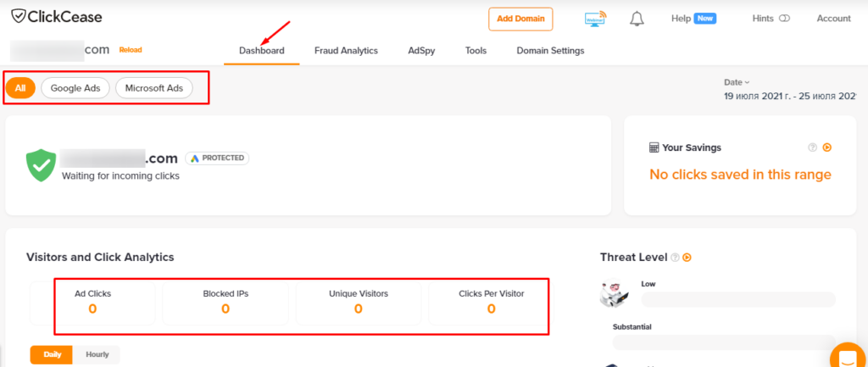Open the Webinar monitor icon
The height and width of the screenshot is (367, 868).
tap(595, 19)
